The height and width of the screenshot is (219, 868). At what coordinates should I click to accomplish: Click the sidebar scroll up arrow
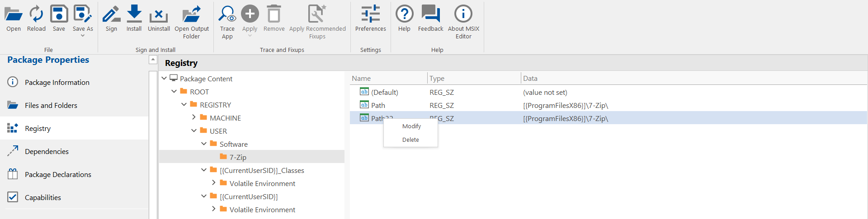tap(153, 60)
